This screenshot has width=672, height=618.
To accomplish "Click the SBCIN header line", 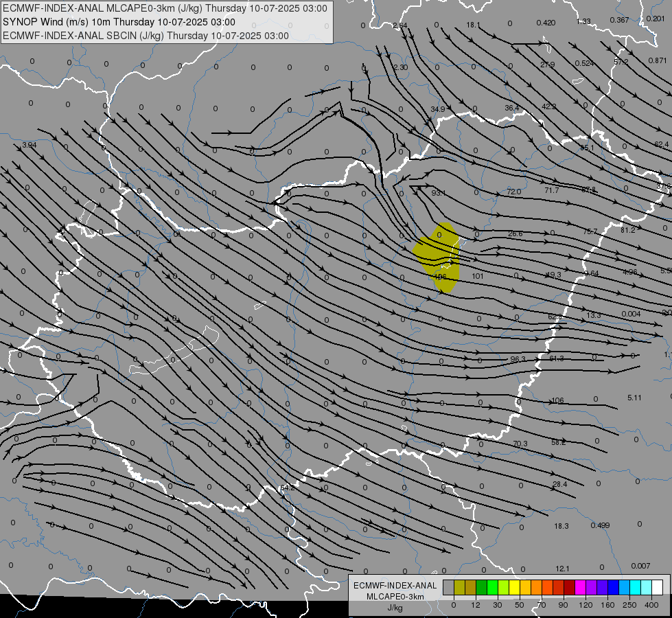I will pyautogui.click(x=146, y=36).
